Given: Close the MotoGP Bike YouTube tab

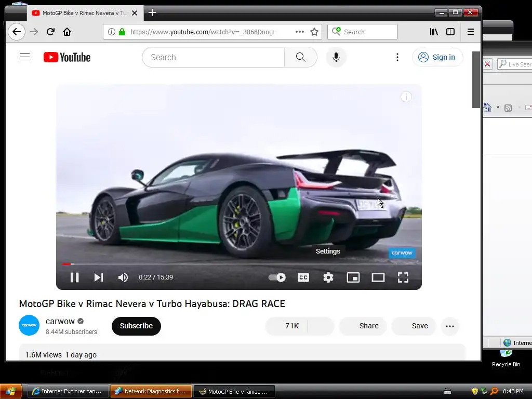Looking at the screenshot, I should [x=135, y=13].
